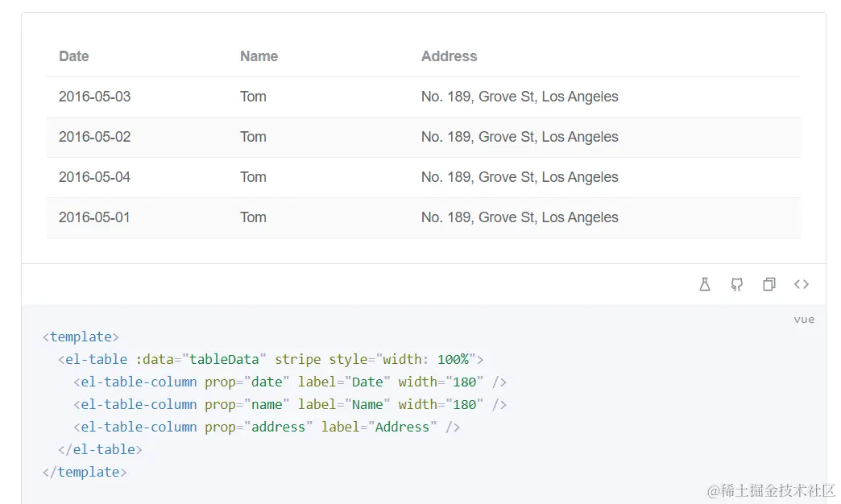Open the GitHub source icon
This screenshot has height=504, width=841.
click(x=737, y=284)
